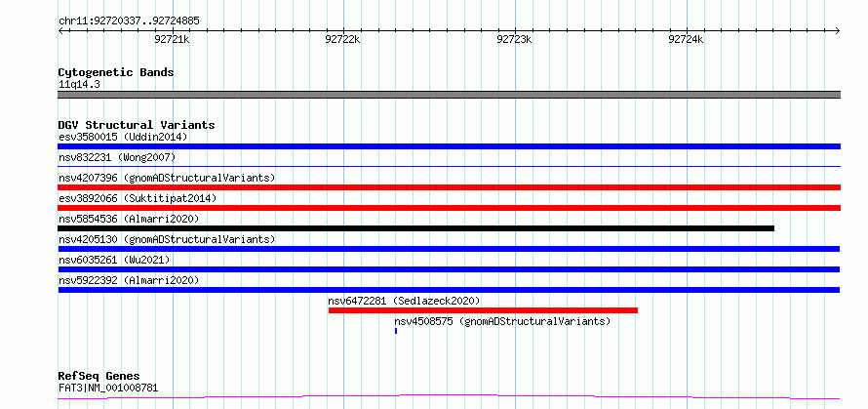The width and height of the screenshot is (868, 409).
Task: Click the thin blue nsv832231 variant line
Action: [x=449, y=166]
